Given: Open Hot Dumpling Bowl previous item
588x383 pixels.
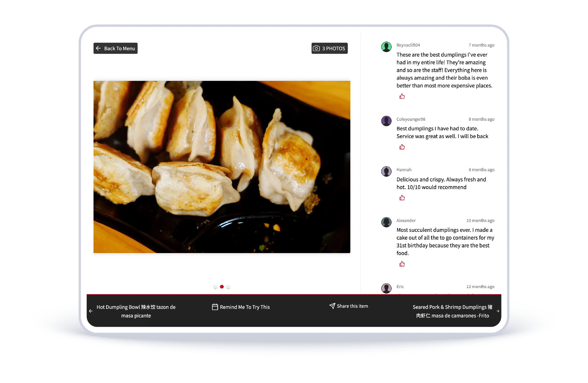Looking at the screenshot, I should coord(136,311).
